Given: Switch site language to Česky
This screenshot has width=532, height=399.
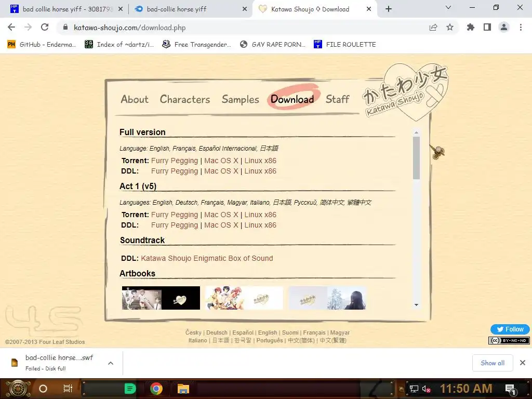Looking at the screenshot, I should tap(193, 332).
